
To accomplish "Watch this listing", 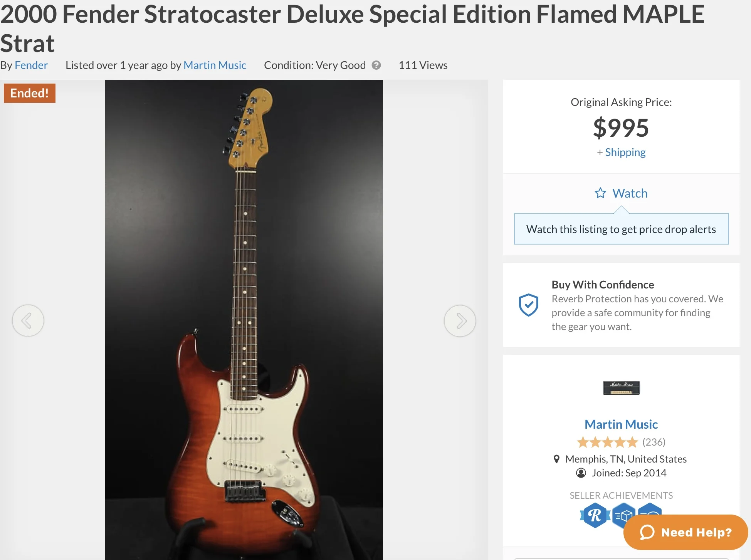I will pos(630,193).
